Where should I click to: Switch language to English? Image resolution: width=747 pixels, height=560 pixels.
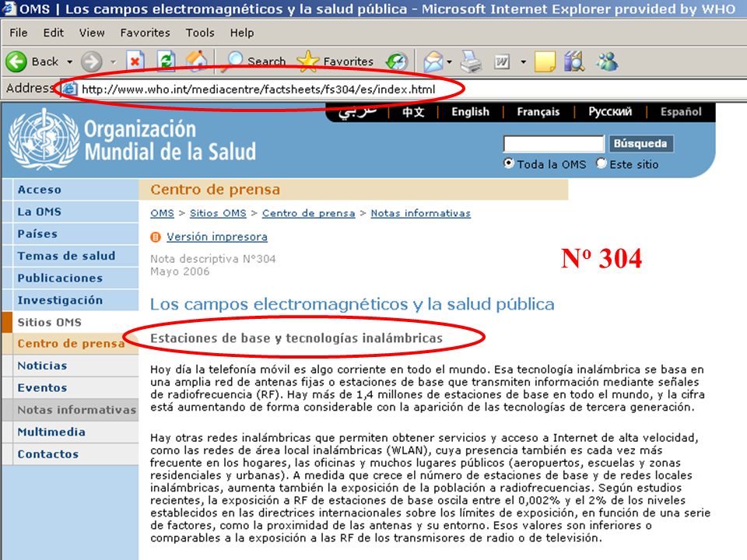coord(470,111)
